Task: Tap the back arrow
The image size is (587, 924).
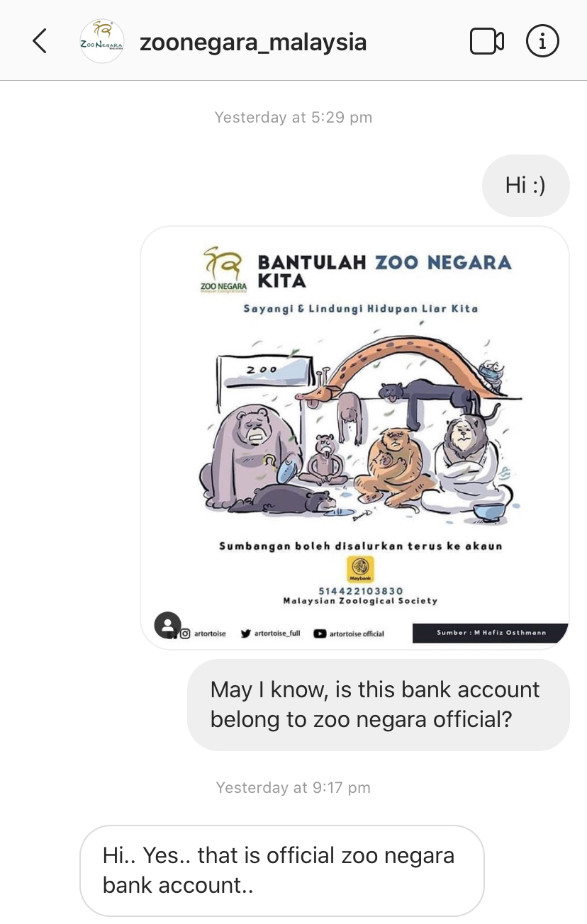Action: pyautogui.click(x=40, y=41)
